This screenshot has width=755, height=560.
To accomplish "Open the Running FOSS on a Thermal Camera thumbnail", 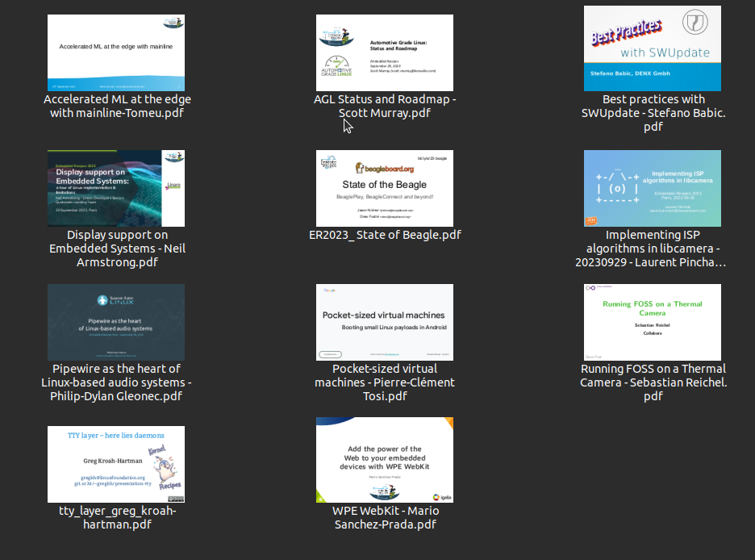I will click(653, 322).
